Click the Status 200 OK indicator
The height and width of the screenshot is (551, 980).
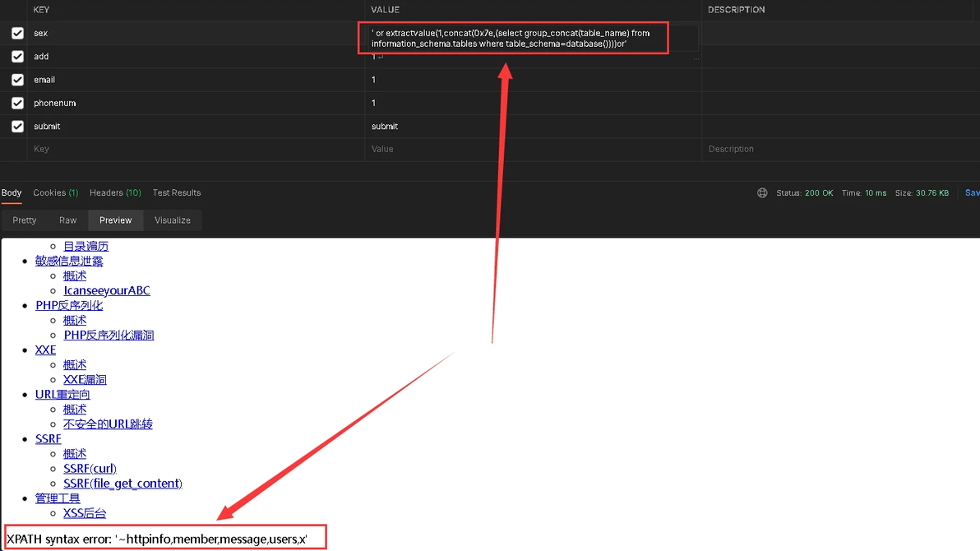[804, 192]
